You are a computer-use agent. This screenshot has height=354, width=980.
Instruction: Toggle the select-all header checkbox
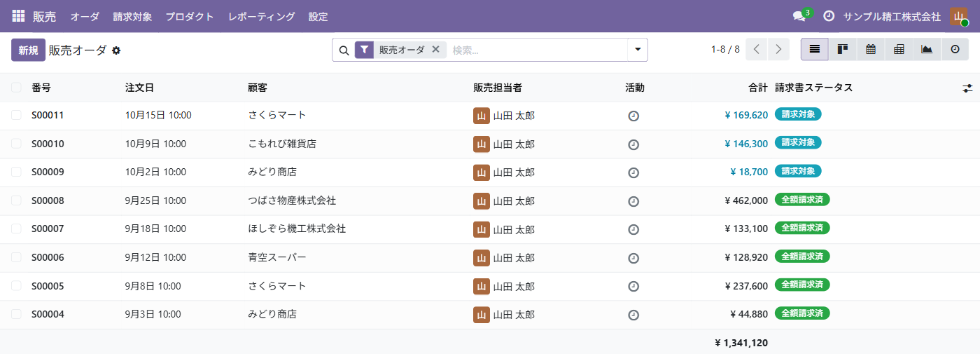16,88
